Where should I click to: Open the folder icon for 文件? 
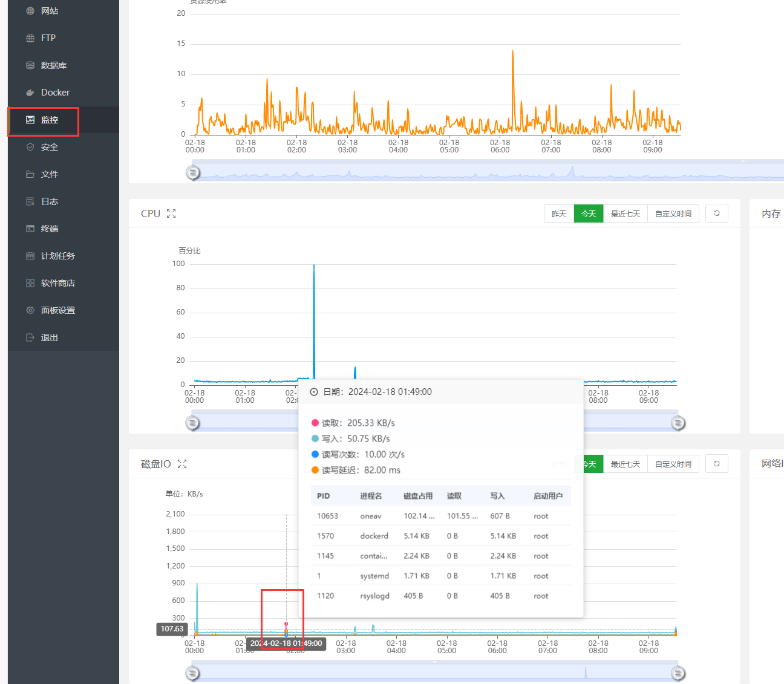pos(30,174)
